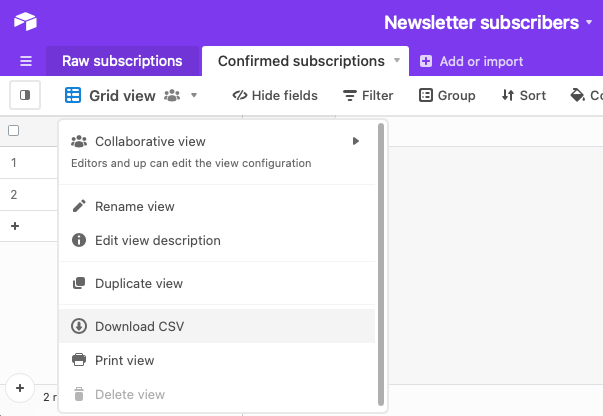Click Duplicate view in the menu
Viewport: 603px width, 416px height.
point(138,283)
